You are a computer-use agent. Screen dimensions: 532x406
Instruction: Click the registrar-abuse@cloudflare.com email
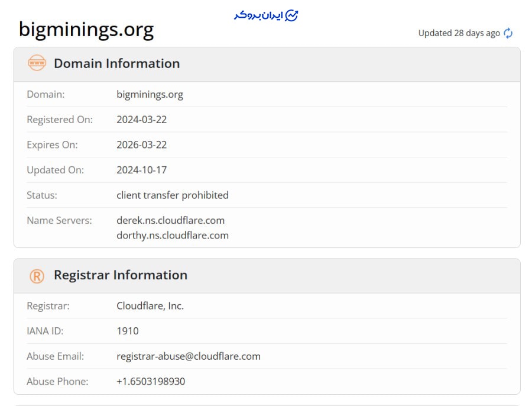[x=189, y=356]
